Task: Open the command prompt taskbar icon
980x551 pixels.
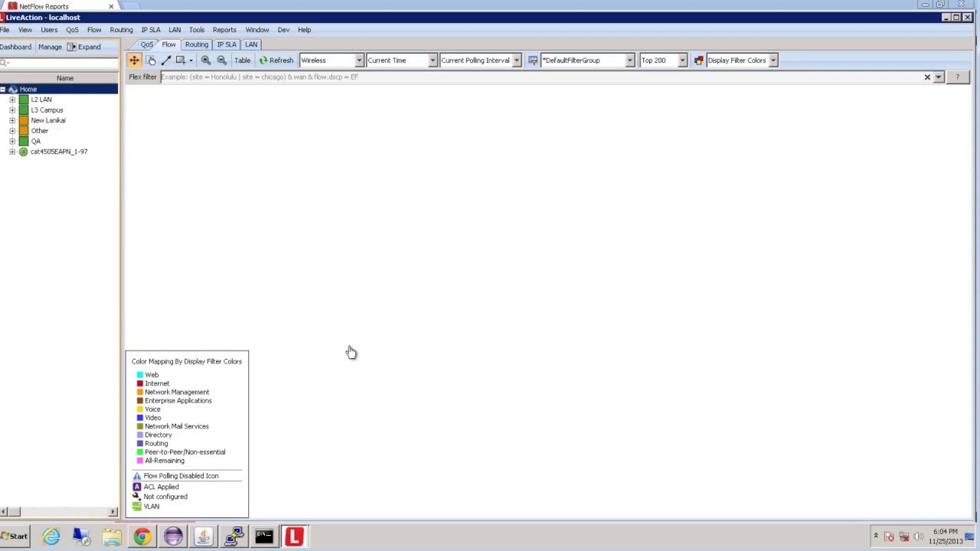Action: pyautogui.click(x=264, y=536)
